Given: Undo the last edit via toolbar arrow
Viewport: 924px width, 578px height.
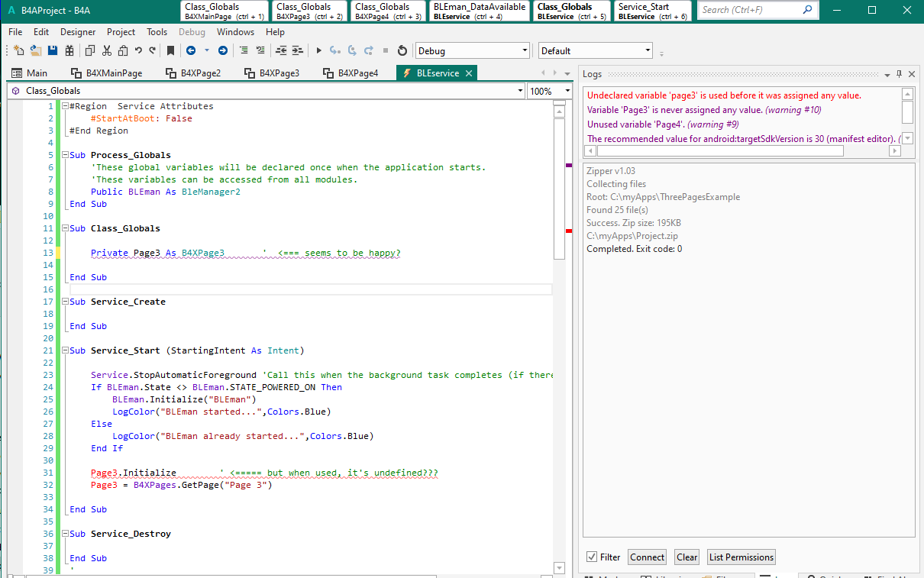Looking at the screenshot, I should 137,50.
